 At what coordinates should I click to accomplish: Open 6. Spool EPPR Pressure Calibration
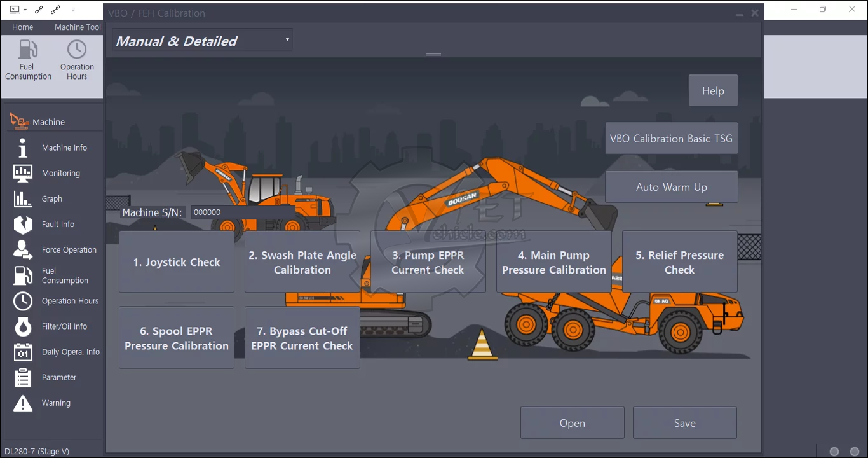(x=177, y=338)
